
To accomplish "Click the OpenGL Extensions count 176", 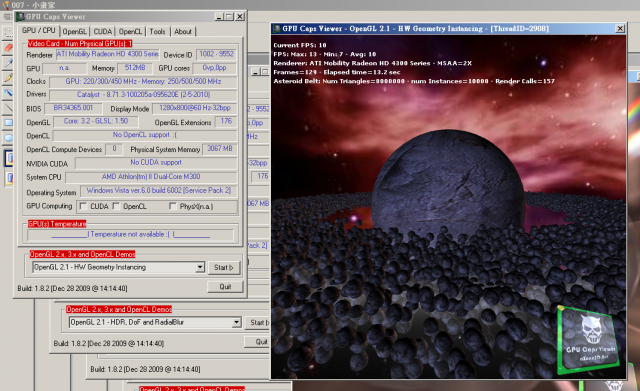I will pos(226,122).
